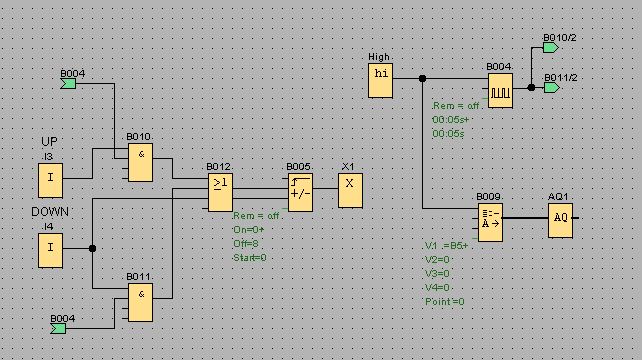Click the B010/2 output connector arrow

point(551,48)
